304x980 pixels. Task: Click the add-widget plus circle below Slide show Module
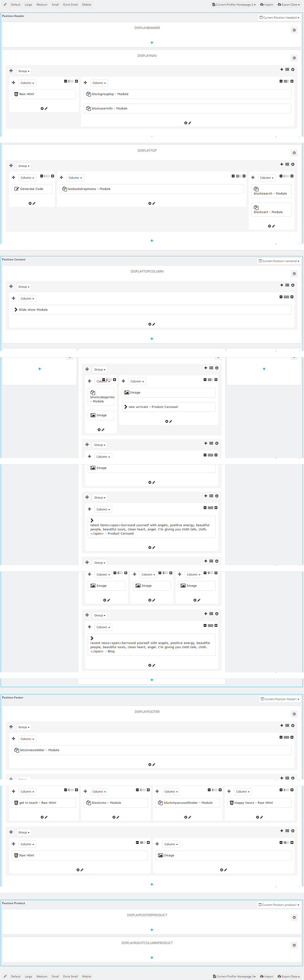pos(150,324)
